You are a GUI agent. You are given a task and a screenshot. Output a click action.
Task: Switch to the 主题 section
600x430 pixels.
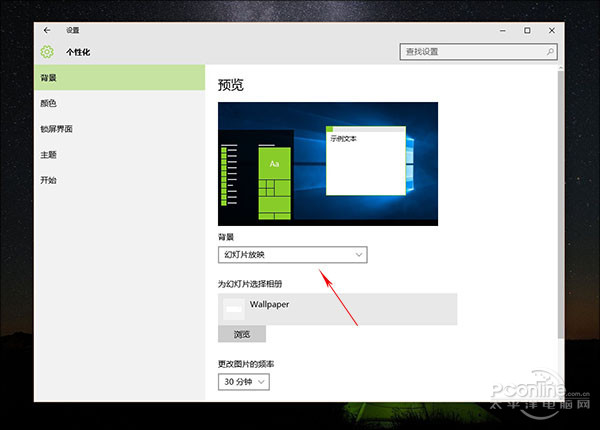click(x=119, y=155)
